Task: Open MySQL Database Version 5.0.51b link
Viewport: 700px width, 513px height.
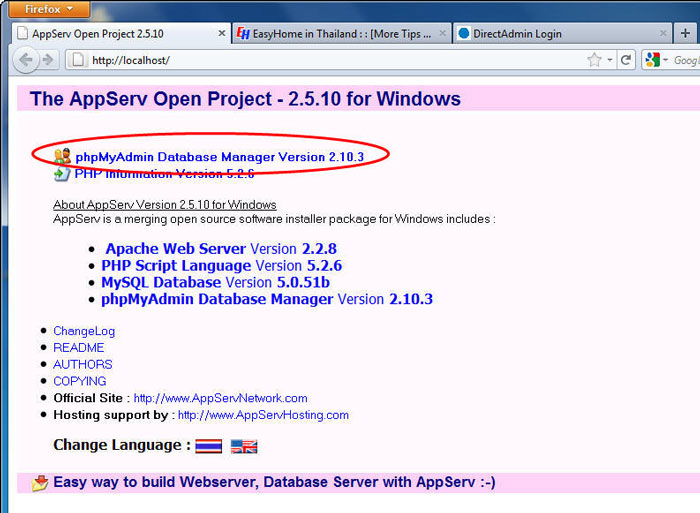Action: pos(216,283)
